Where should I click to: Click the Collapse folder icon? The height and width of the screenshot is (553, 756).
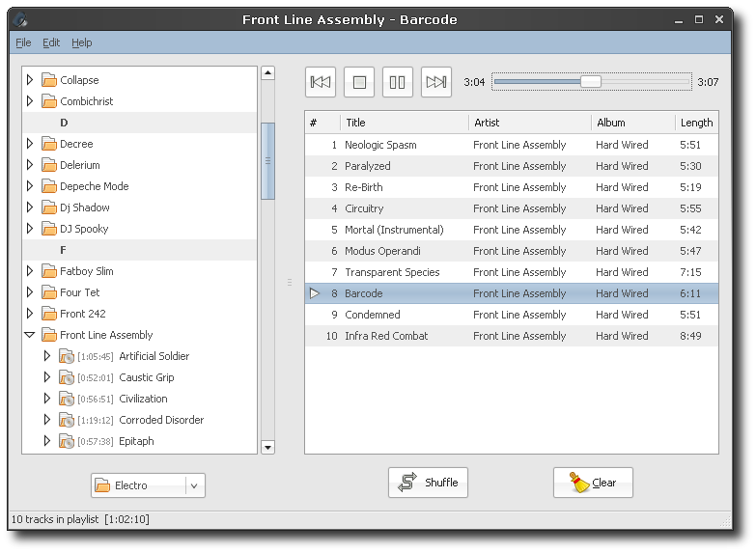click(x=49, y=79)
